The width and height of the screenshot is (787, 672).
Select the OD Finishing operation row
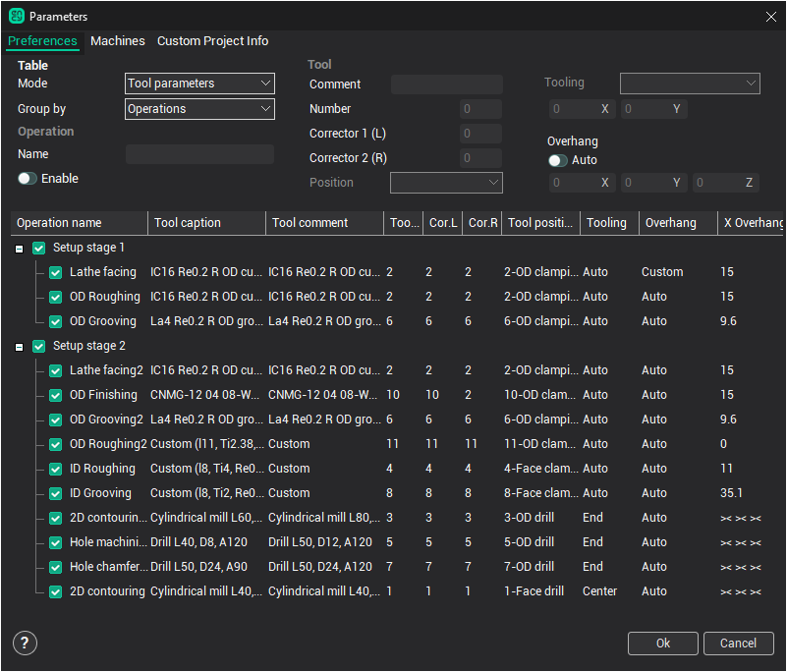click(103, 395)
